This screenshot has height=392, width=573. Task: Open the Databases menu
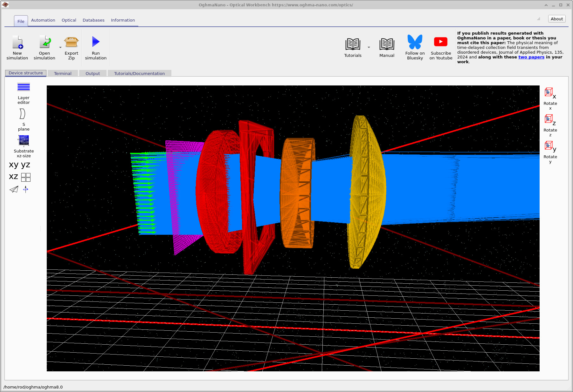(x=93, y=20)
